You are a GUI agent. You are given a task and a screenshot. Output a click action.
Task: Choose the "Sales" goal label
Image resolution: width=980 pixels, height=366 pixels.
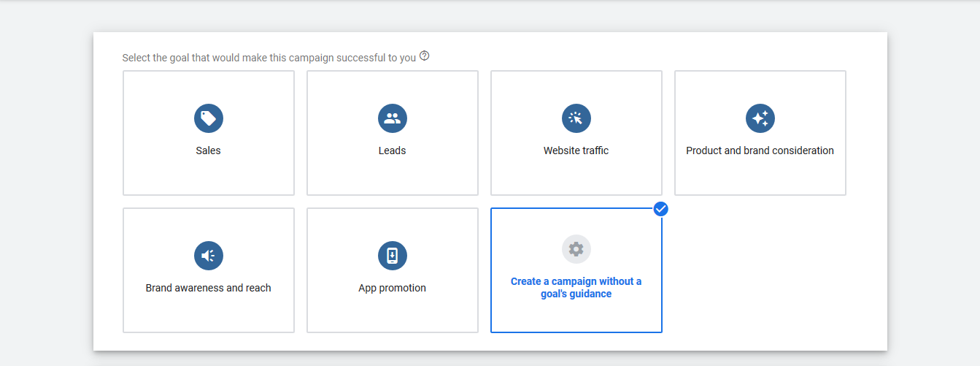click(208, 150)
